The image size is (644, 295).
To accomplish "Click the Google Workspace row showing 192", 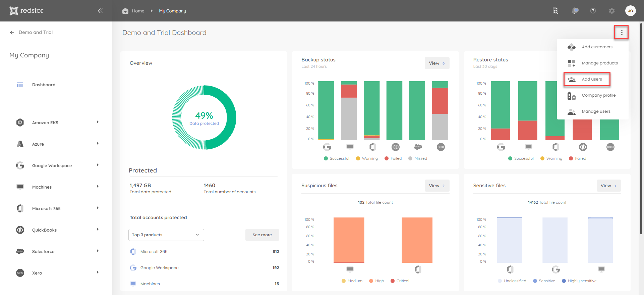I will 204,268.
